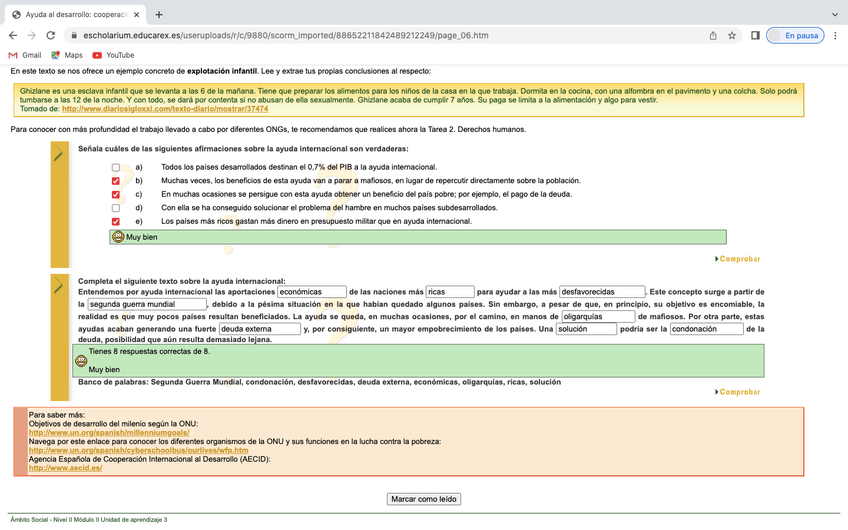
Task: Open the www.aecid.es link
Action: [65, 468]
